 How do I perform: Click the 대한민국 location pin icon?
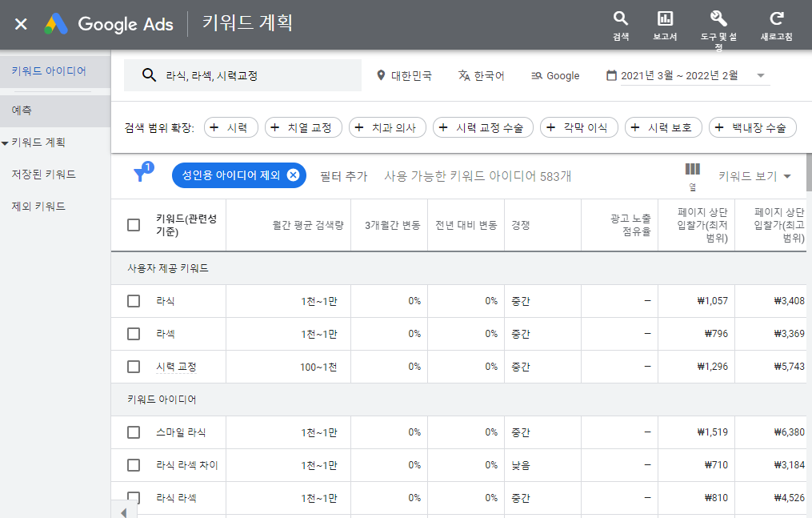381,75
